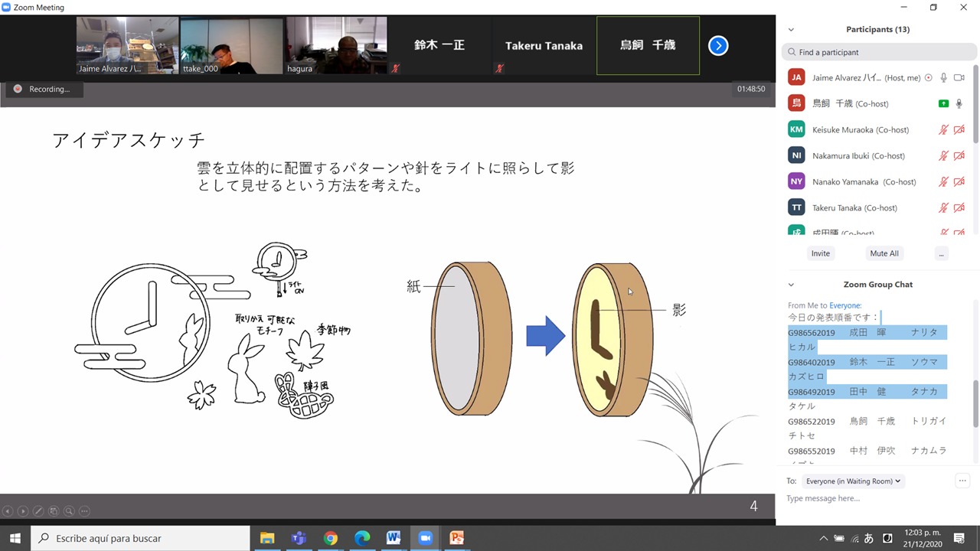
Task: Toggle Nakamura Ibuki's video icon
Action: pyautogui.click(x=959, y=155)
